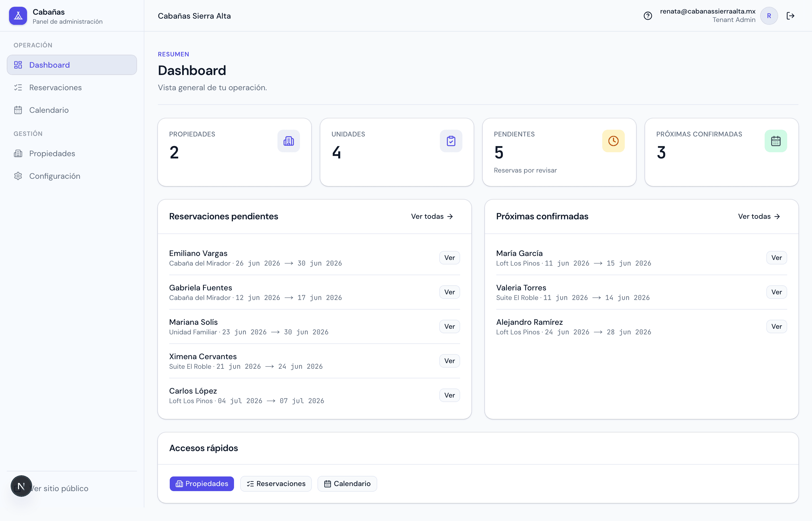The height and width of the screenshot is (521, 812).
Task: Click the Gabriela Fuentes name
Action: [x=201, y=288]
